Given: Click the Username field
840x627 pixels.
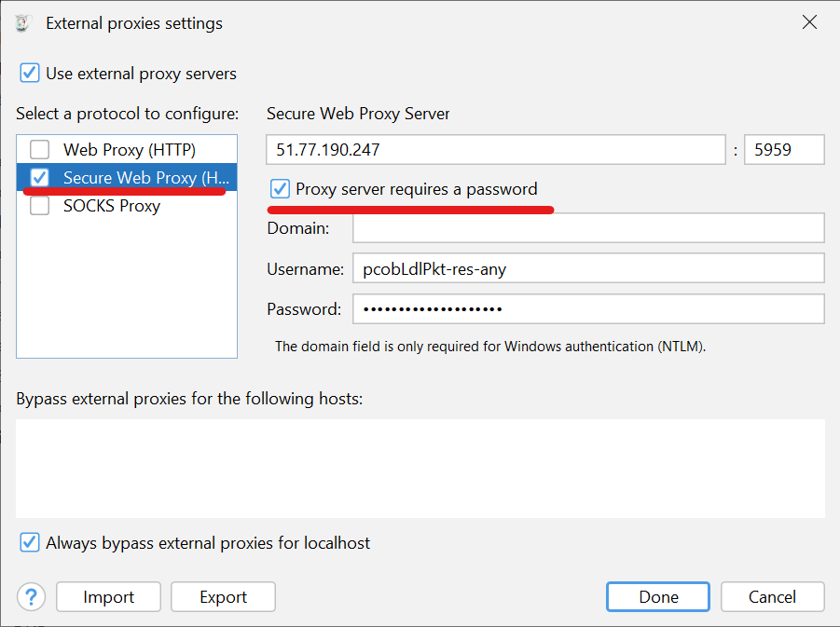Looking at the screenshot, I should [x=588, y=269].
